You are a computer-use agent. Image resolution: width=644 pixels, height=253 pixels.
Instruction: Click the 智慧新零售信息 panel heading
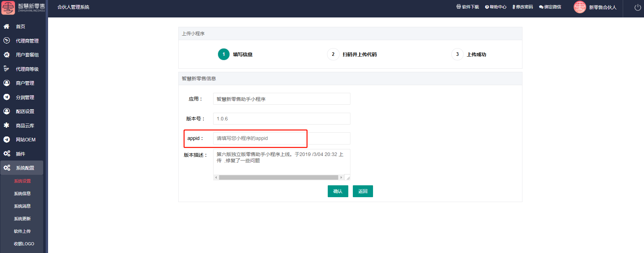coord(199,79)
